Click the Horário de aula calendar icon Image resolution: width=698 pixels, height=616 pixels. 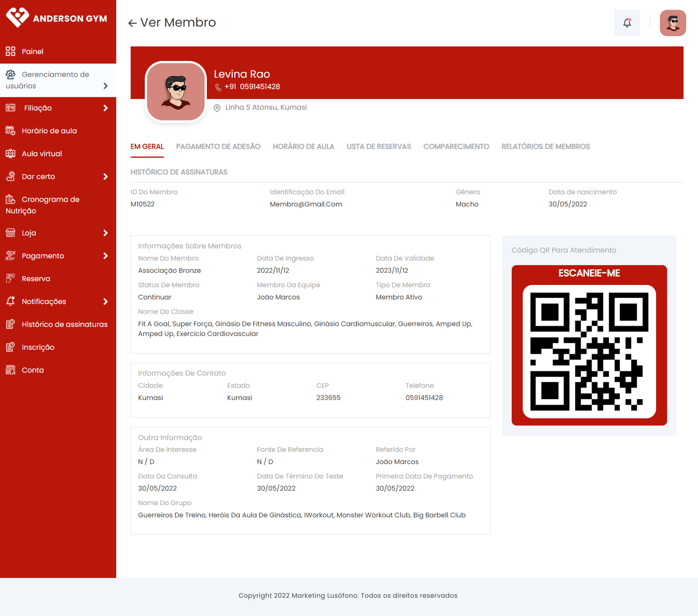[10, 131]
